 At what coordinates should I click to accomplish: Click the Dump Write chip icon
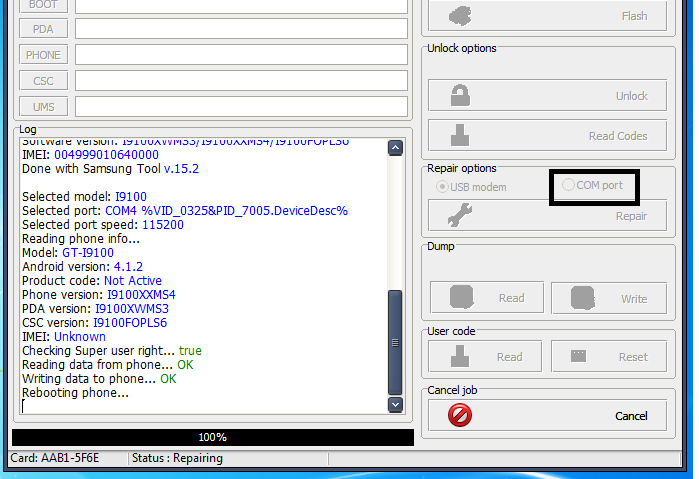583,298
